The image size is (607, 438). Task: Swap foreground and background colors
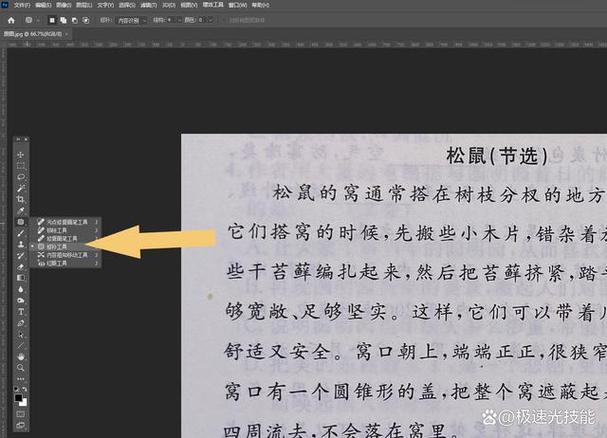(x=25, y=389)
